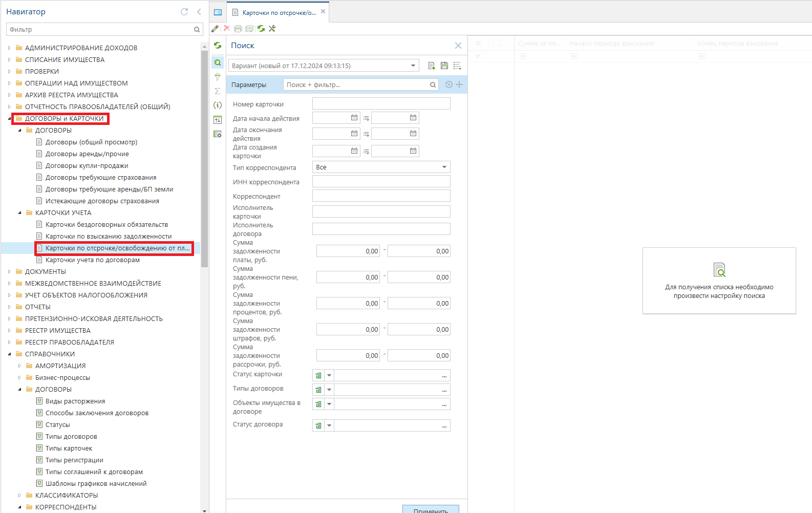Click the Применить button

click(431, 509)
